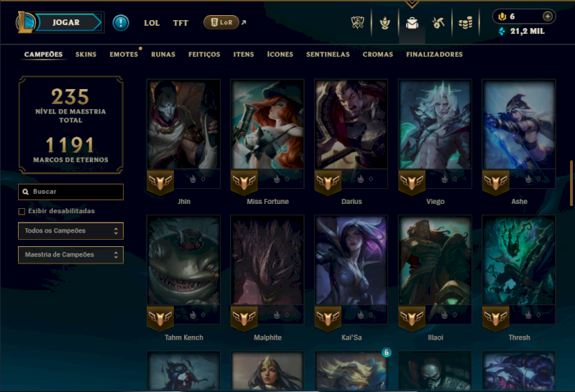
Task: Click Jhin's mastery crest badge
Action: (160, 182)
